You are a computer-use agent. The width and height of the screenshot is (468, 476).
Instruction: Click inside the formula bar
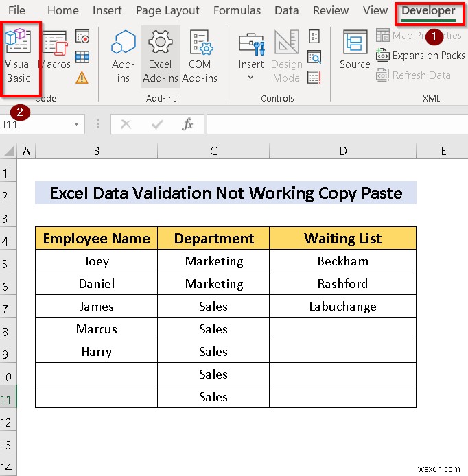point(336,124)
